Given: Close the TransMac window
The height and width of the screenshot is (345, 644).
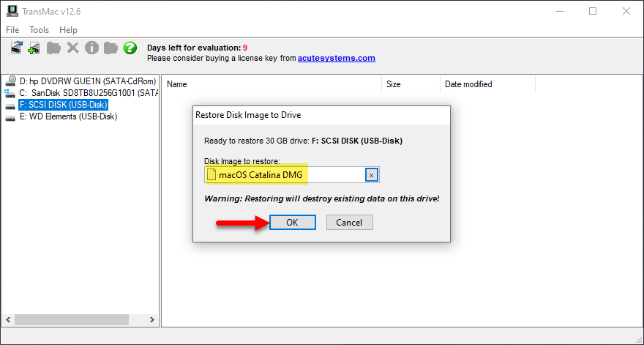Looking at the screenshot, I should [626, 11].
